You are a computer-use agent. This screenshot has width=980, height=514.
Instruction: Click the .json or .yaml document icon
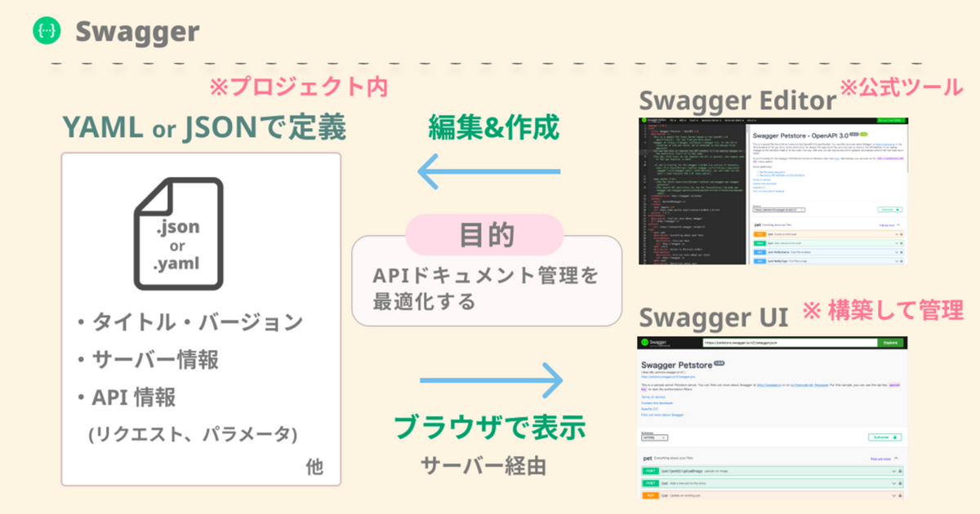(177, 235)
